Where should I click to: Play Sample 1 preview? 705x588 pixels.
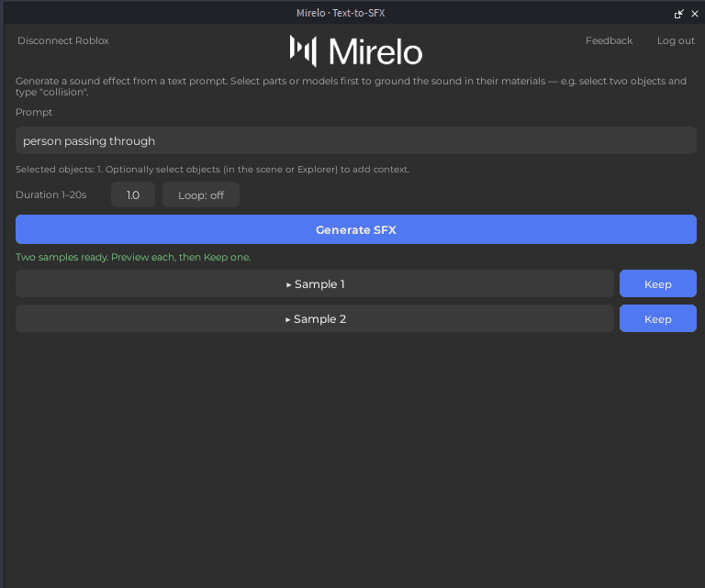pos(315,283)
